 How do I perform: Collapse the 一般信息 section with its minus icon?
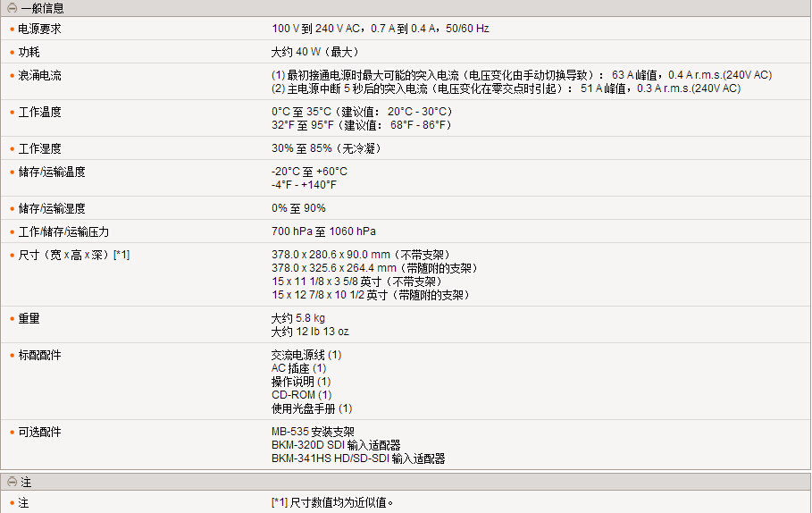12,8
